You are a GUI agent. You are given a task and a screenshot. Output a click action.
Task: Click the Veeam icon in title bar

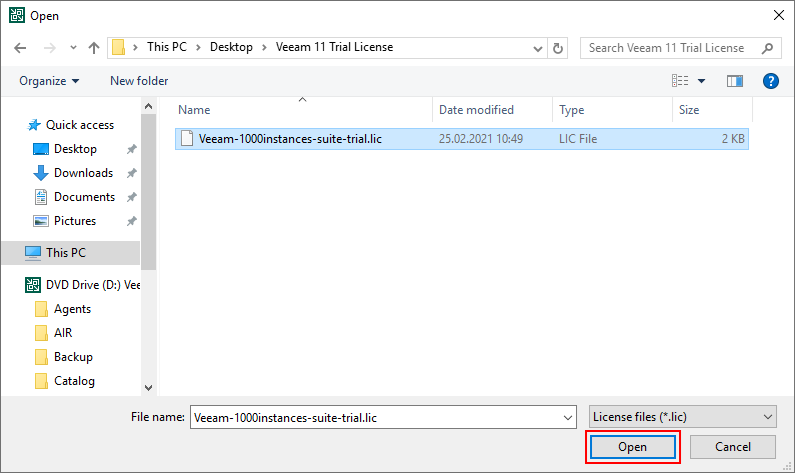pyautogui.click(x=16, y=15)
